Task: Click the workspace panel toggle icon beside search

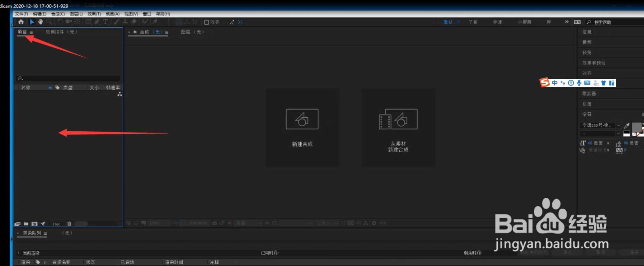Action: pos(577,22)
